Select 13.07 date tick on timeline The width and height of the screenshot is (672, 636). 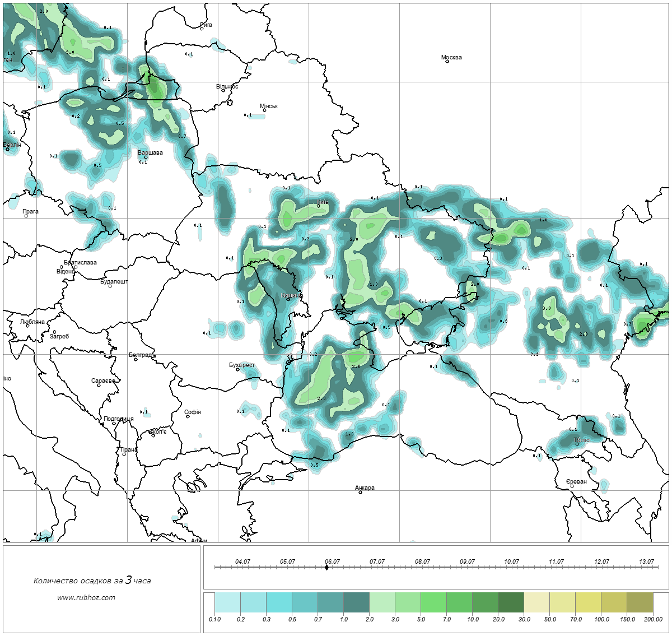click(x=646, y=561)
